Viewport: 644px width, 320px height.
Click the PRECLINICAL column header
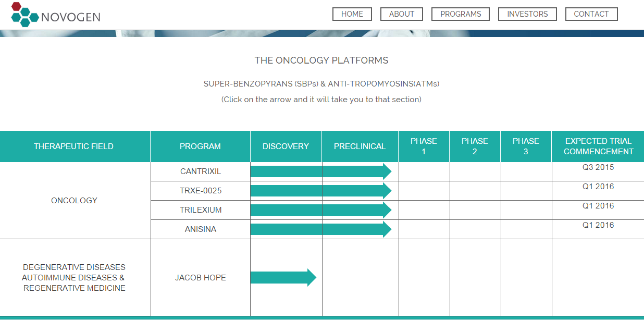point(360,146)
